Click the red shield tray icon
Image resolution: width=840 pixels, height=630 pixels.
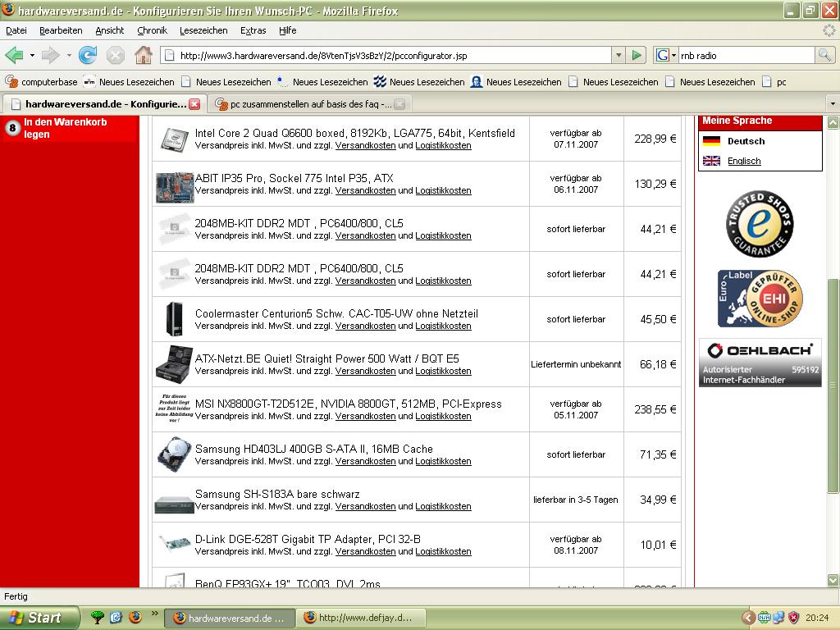794,619
